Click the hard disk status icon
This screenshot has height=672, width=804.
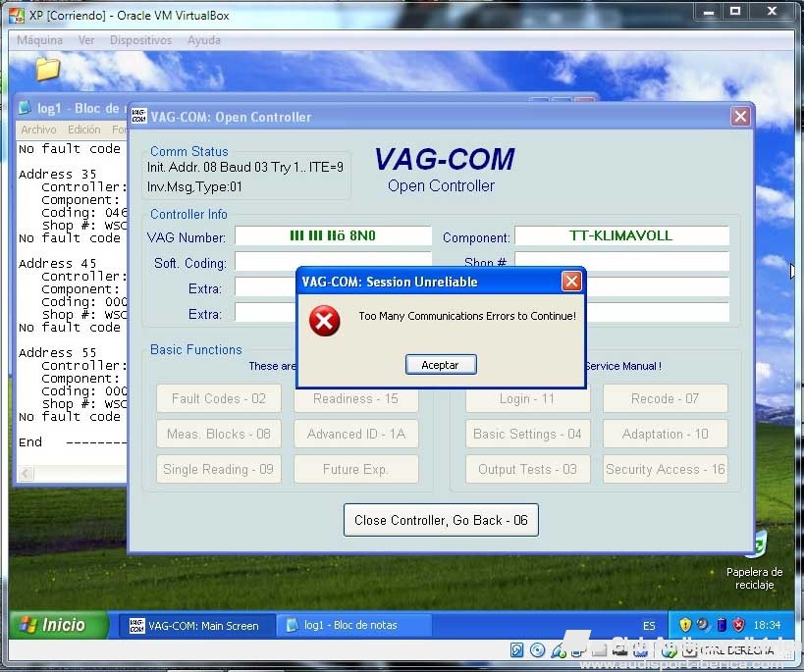pyautogui.click(x=516, y=650)
